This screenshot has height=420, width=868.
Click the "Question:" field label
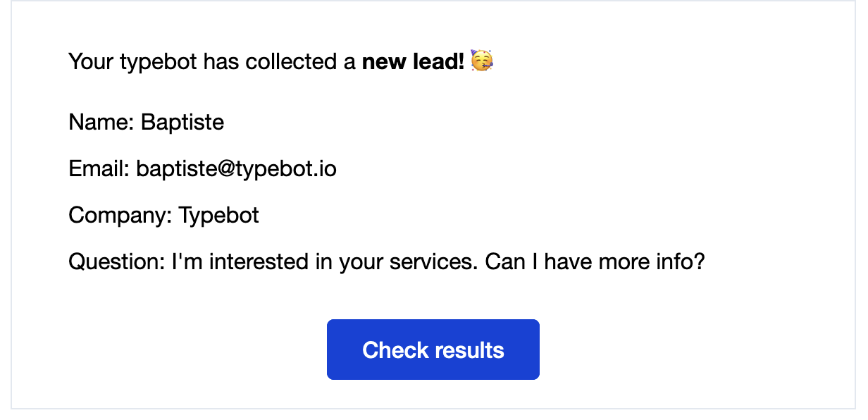117,262
